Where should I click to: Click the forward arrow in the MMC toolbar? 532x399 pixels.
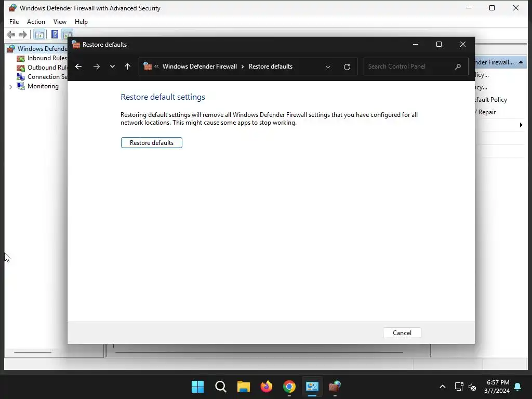point(23,35)
